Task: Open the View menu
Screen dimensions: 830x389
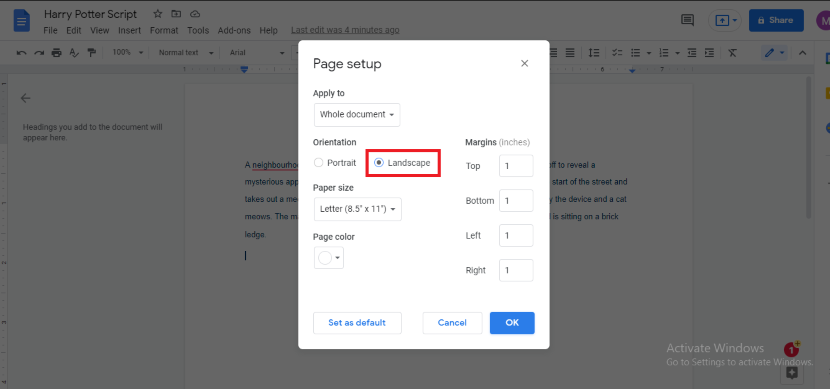Action: [x=100, y=31]
